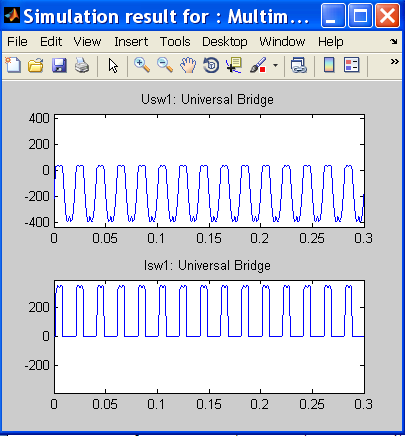Select the Rotate 3D tool
405x436 pixels.
[x=211, y=65]
